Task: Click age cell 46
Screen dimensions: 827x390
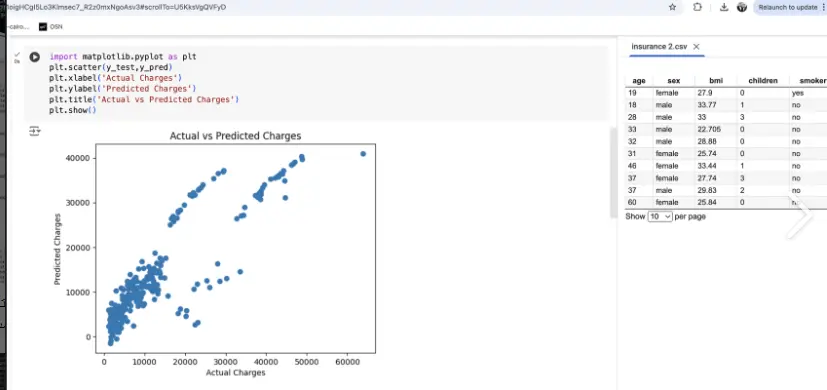Action: (639, 166)
